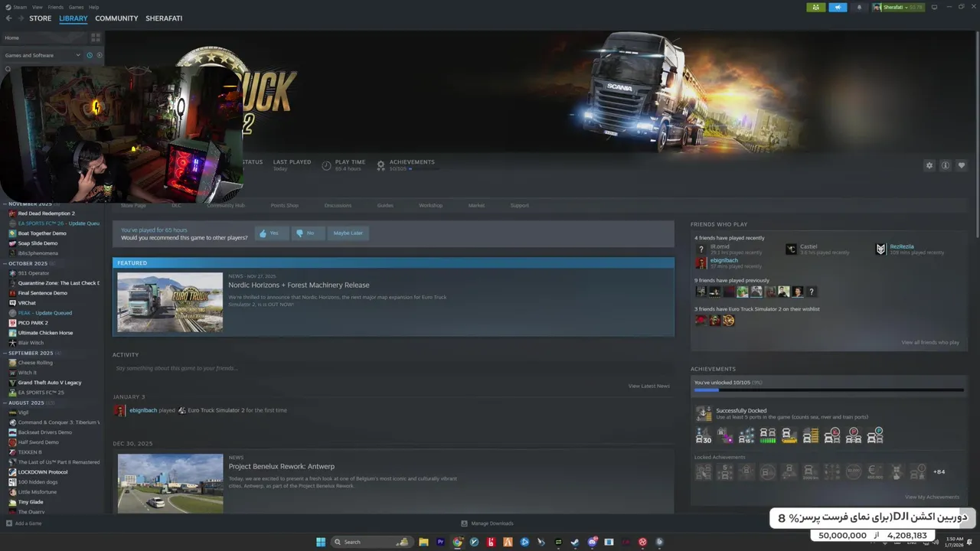This screenshot has height=551, width=980.
Task: Click the Nordic Horizons news thumbnail
Action: click(x=170, y=302)
